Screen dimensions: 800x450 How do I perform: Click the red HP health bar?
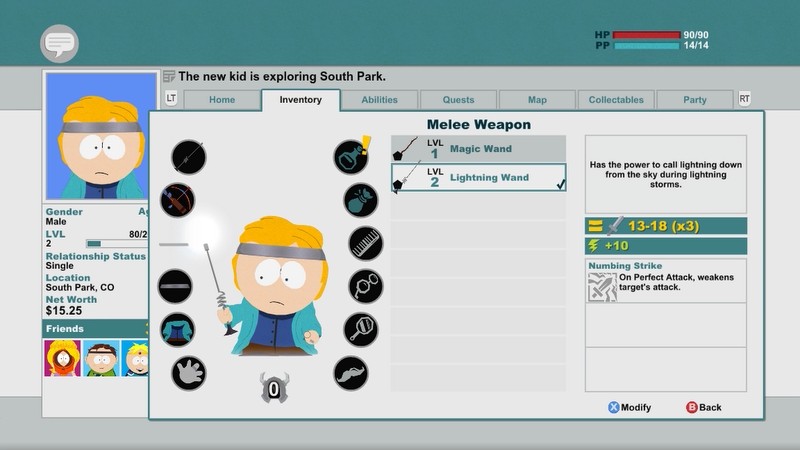click(x=646, y=35)
